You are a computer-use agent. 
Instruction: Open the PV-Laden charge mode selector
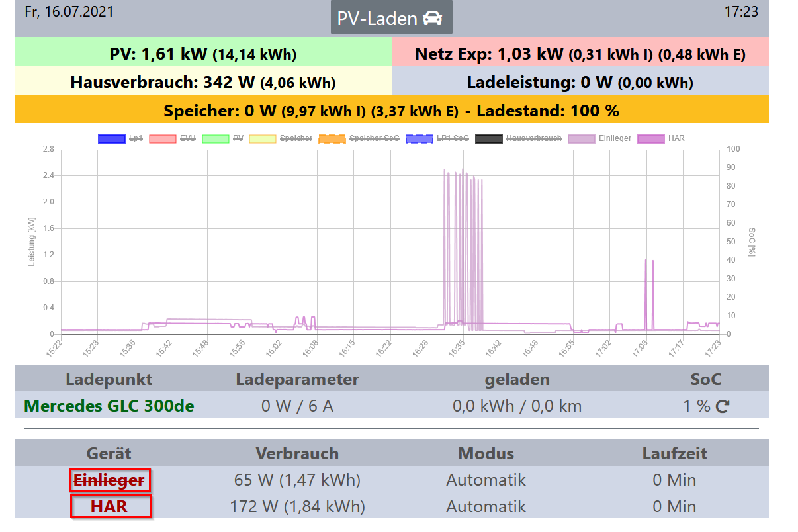coord(391,19)
